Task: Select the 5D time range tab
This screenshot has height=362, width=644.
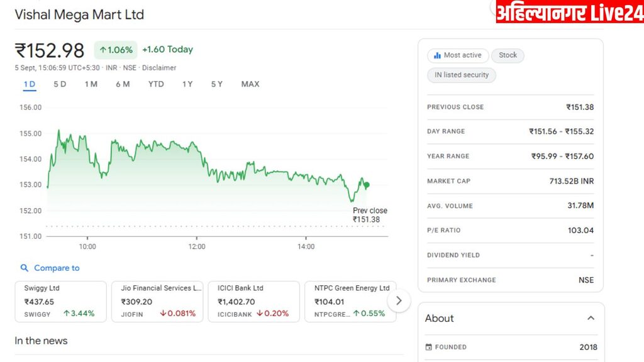Action: pos(60,84)
